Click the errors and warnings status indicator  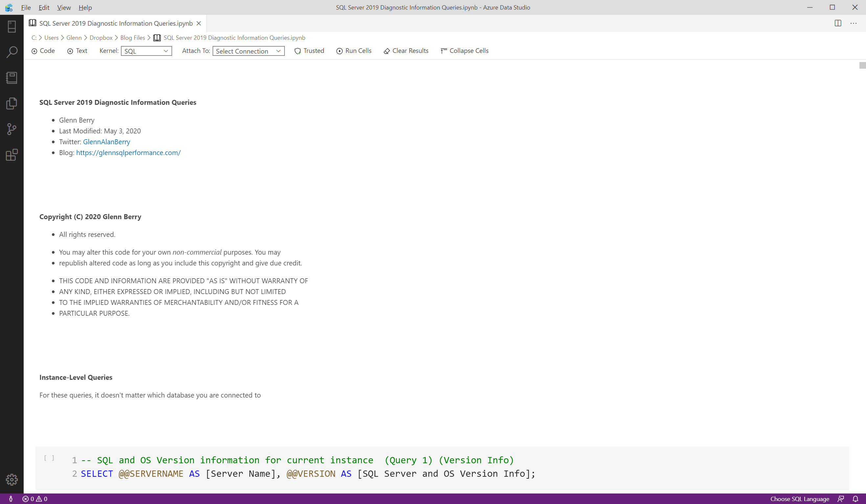(x=35, y=499)
